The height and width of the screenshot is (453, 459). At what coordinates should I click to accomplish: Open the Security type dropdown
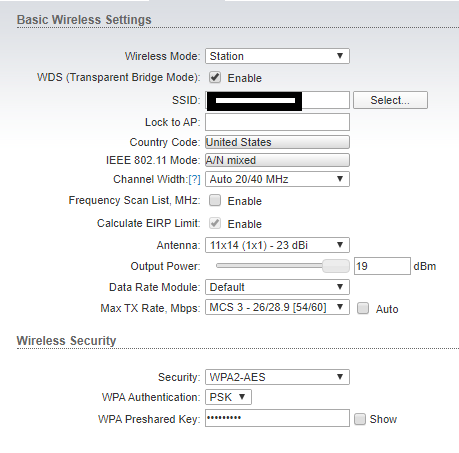pos(277,377)
